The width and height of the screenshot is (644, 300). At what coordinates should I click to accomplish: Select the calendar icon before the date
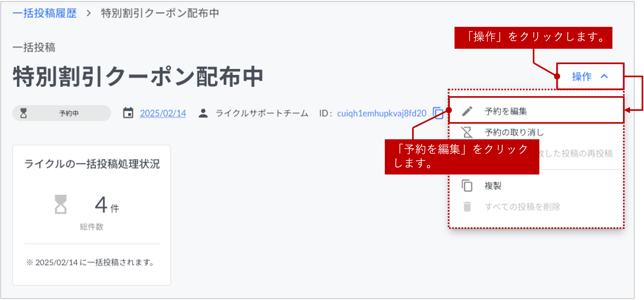128,113
